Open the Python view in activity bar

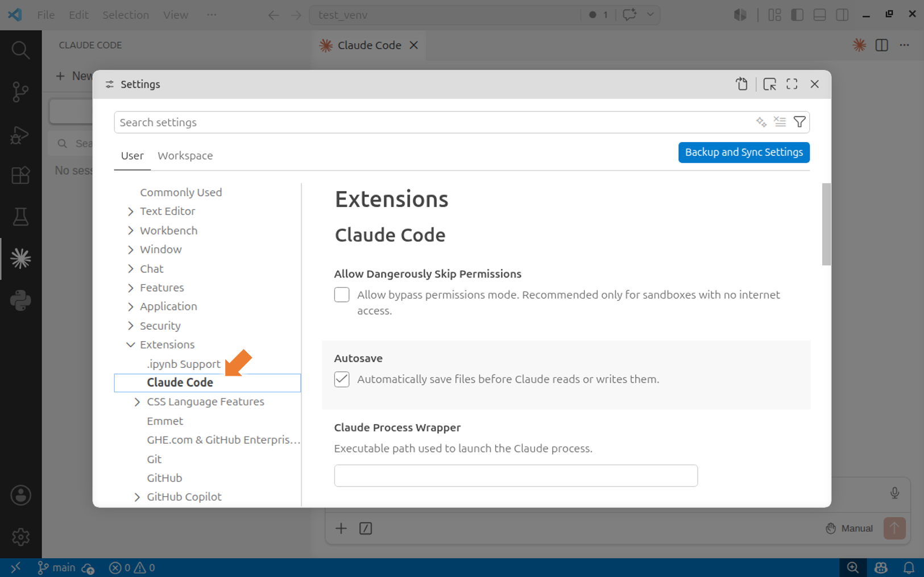pyautogui.click(x=20, y=300)
